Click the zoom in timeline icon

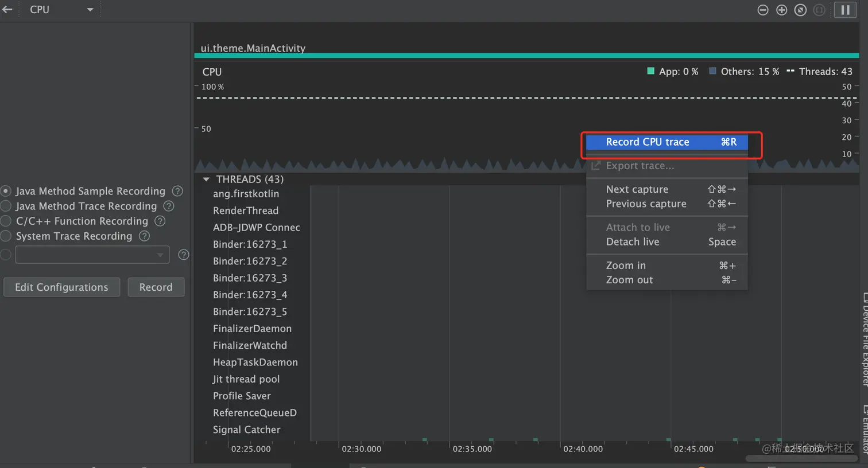[781, 10]
